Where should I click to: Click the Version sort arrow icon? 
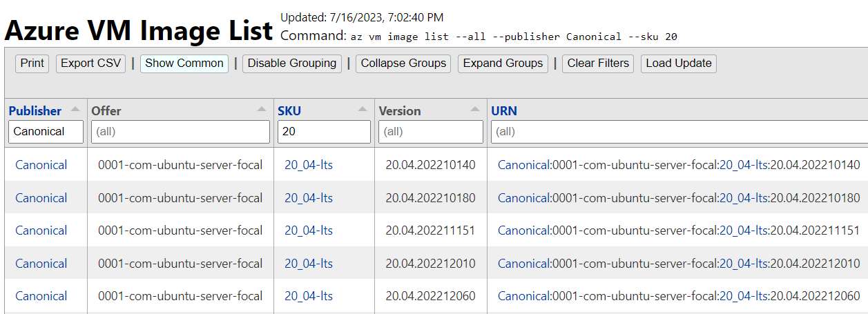(475, 110)
